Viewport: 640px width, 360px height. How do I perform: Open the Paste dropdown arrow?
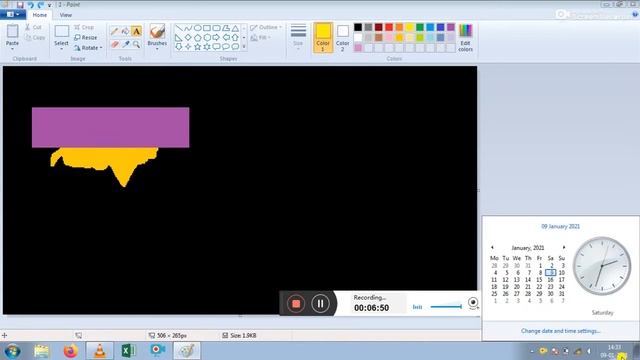pyautogui.click(x=12, y=48)
